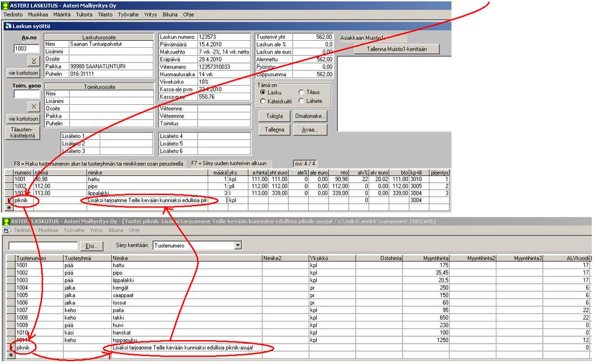Click the 'toppapuku' product row name
Viewport: 596px width, 364px height.
186,340
